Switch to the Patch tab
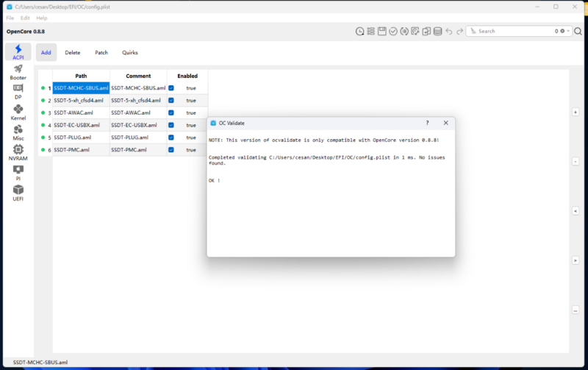 (x=101, y=52)
